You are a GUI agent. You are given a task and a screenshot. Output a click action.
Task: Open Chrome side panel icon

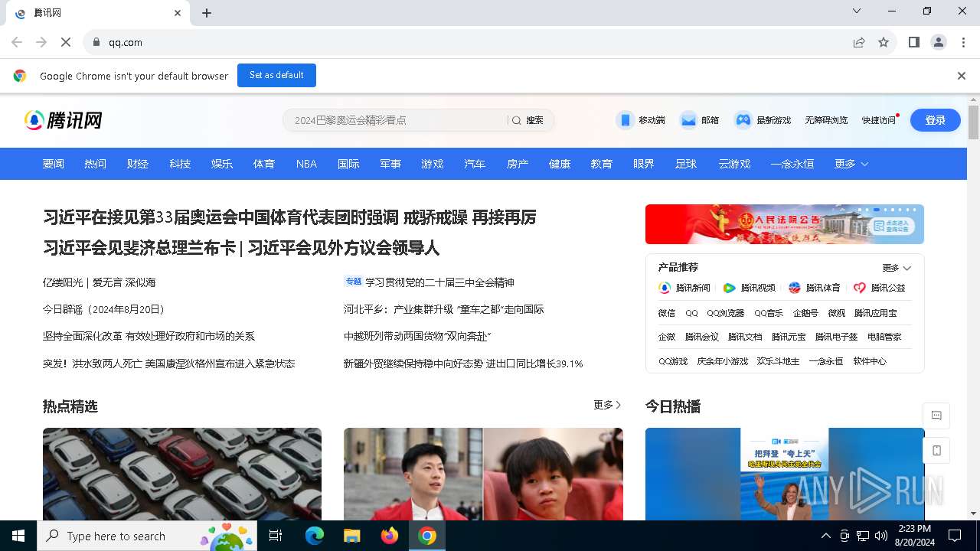[913, 42]
